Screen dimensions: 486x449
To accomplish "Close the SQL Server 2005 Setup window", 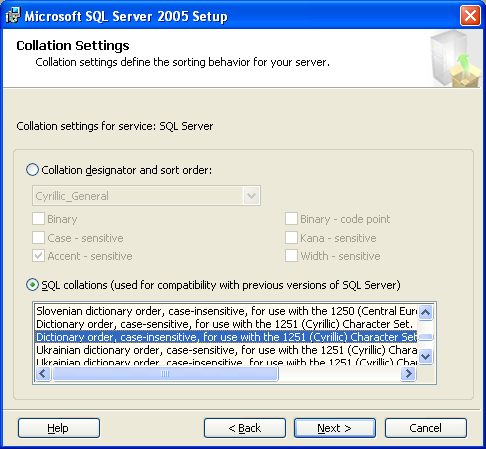I will 470,16.
